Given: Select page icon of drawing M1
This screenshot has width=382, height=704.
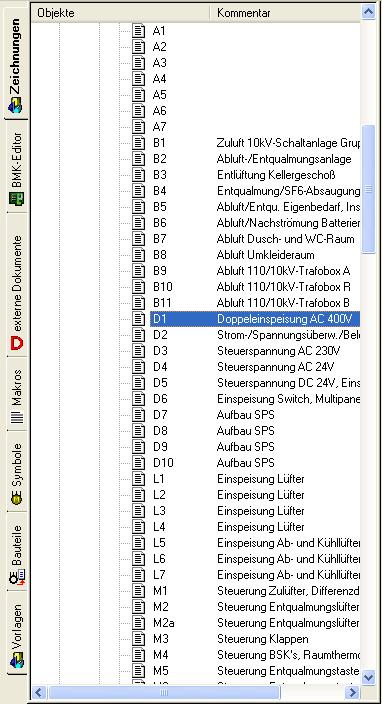Looking at the screenshot, I should point(139,591).
